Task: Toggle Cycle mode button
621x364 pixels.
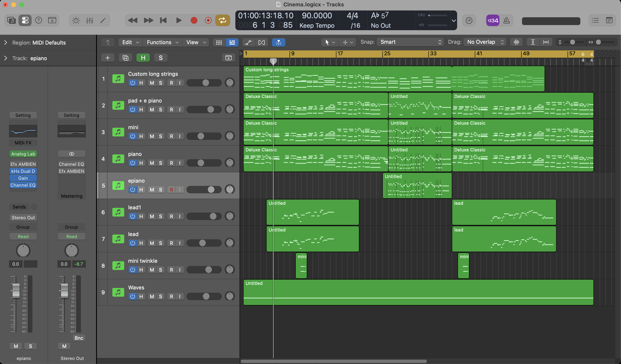Action: click(222, 21)
